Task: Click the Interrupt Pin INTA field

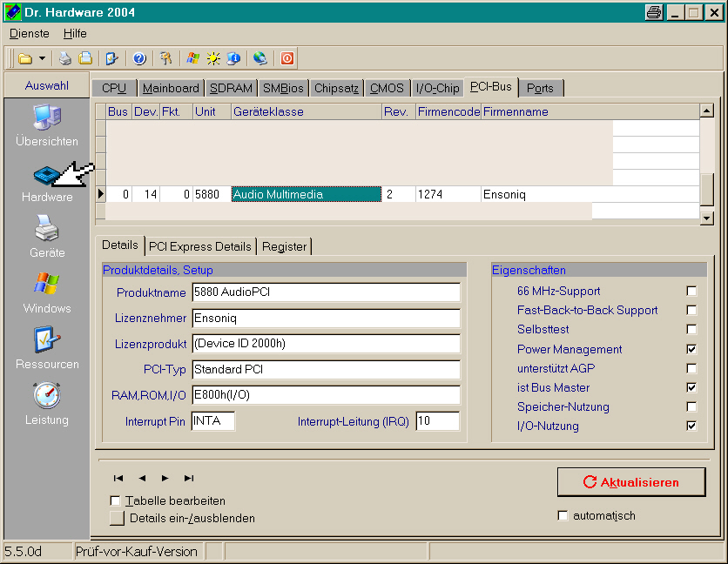Action: click(213, 421)
